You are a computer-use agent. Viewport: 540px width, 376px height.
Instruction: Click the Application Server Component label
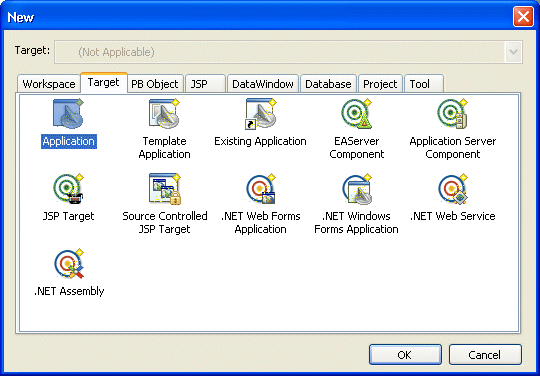[453, 148]
